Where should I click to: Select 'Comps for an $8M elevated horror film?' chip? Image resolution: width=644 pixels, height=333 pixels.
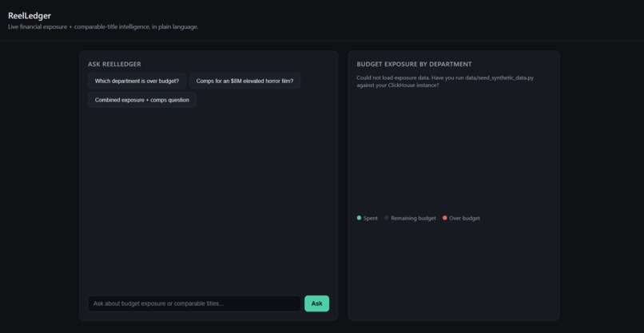pyautogui.click(x=244, y=81)
